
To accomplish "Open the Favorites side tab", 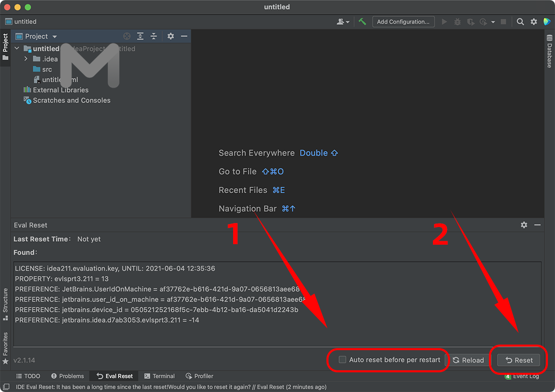I will [x=6, y=349].
